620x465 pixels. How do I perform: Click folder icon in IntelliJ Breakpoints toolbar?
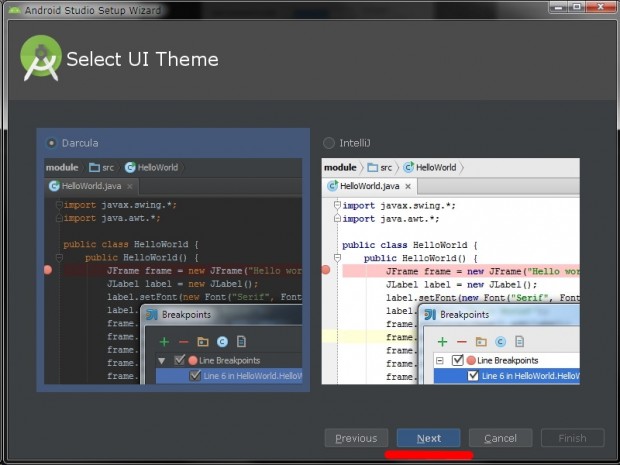point(481,342)
